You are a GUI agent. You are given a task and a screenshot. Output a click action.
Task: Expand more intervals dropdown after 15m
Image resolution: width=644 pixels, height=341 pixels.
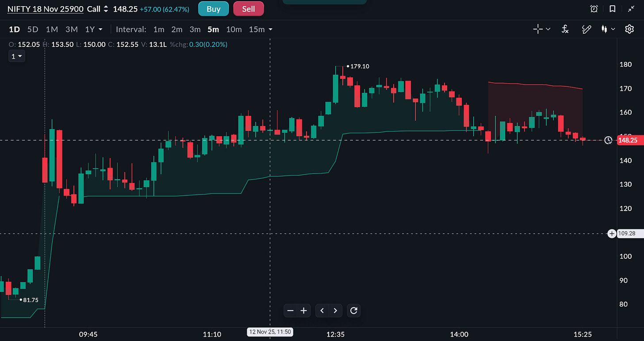[x=270, y=29]
